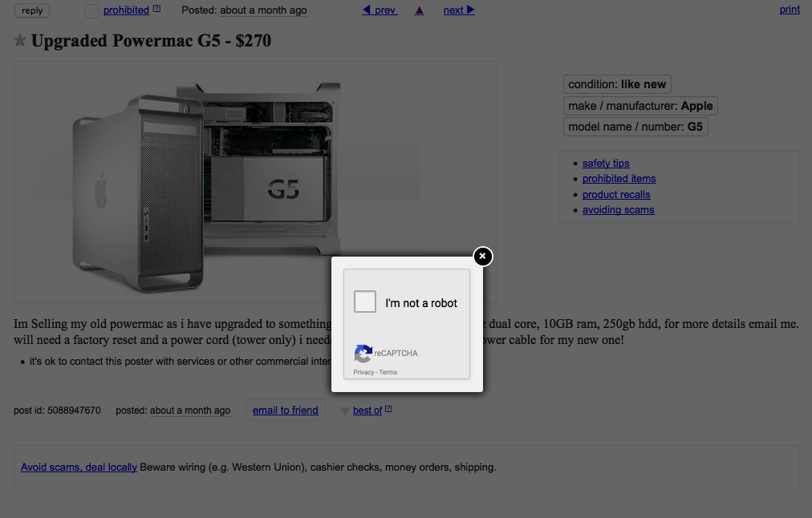The image size is (812, 518).
Task: Click the "make / manufacturer: Apple" attribute
Action: [640, 106]
